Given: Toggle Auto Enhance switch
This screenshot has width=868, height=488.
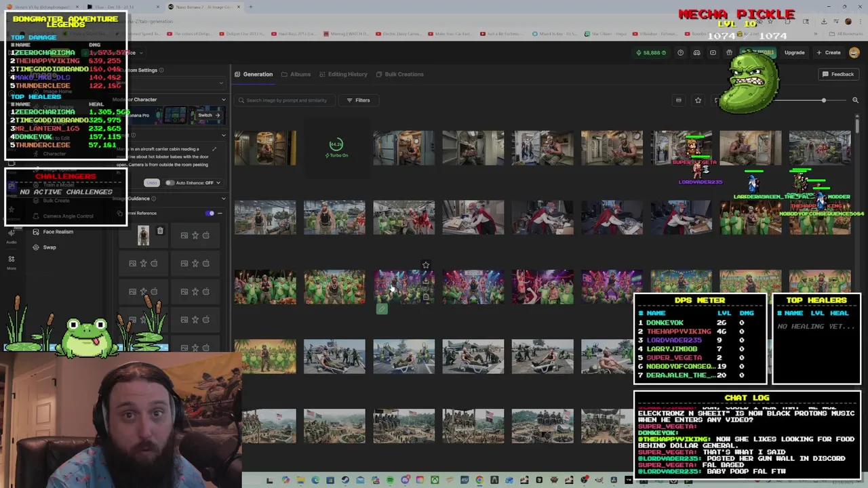Looking at the screenshot, I should click(170, 183).
